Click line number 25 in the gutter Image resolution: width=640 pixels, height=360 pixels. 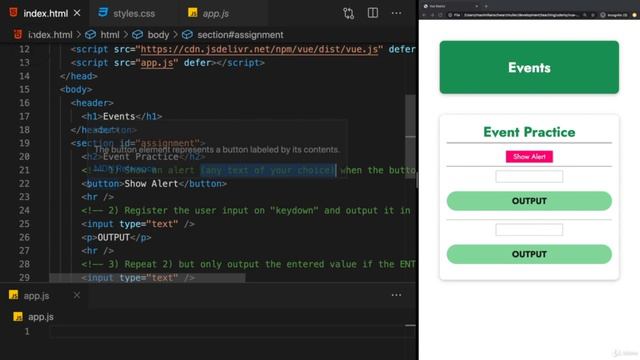coord(24,224)
